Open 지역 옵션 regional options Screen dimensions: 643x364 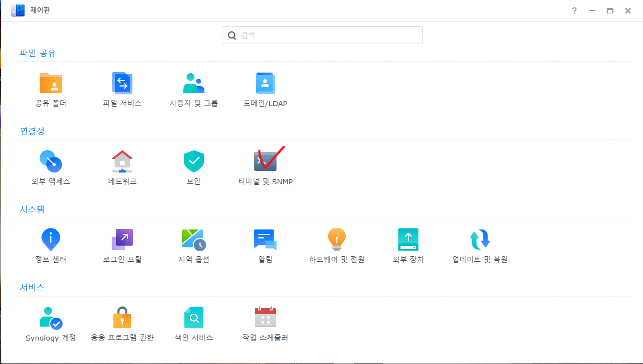194,240
